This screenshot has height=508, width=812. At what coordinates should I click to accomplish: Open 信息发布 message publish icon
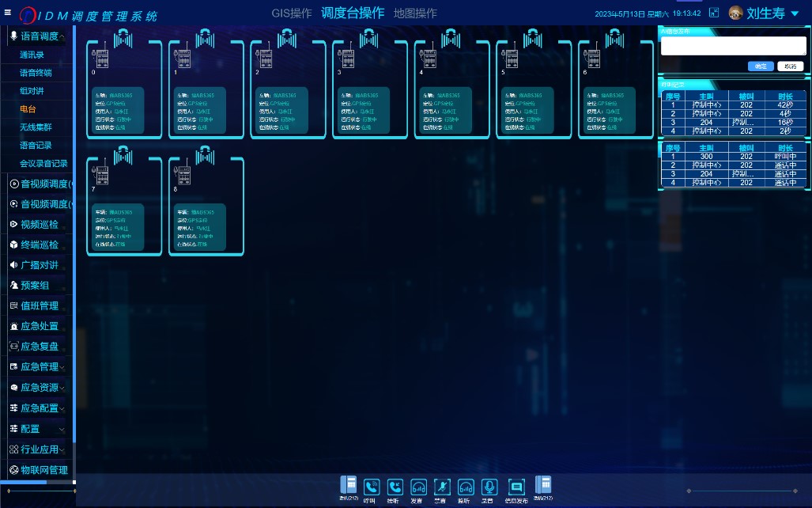pyautogui.click(x=516, y=487)
